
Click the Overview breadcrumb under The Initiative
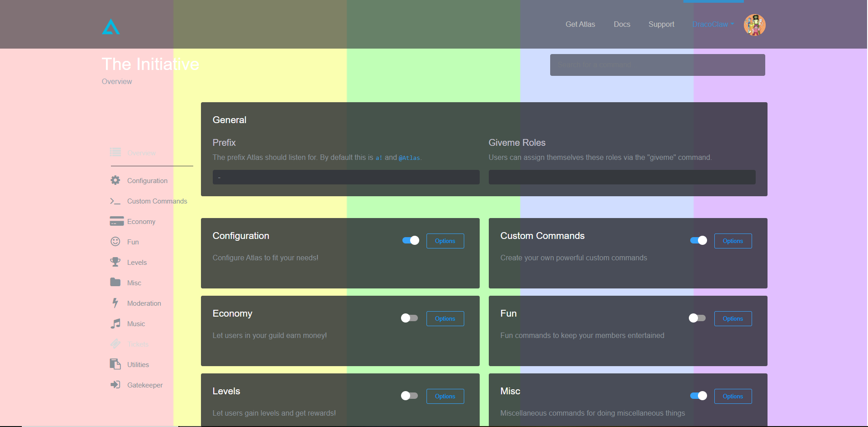117,81
